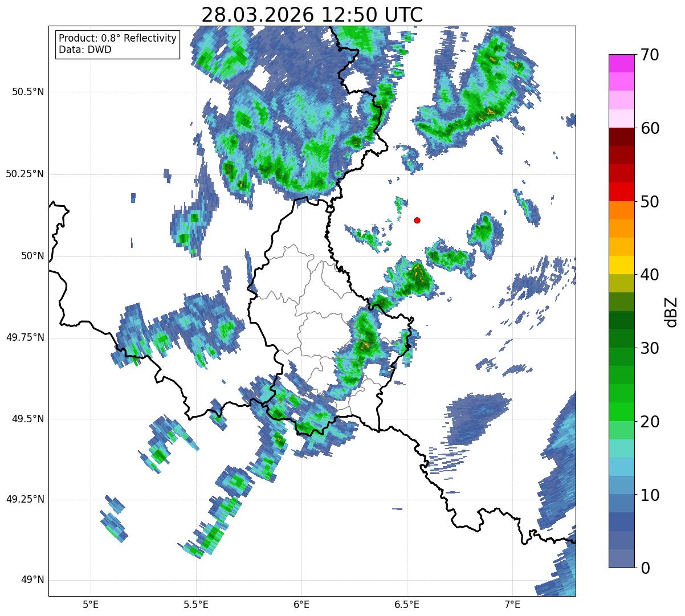Click the longitude label 5°E
The image size is (685, 616).
[91, 604]
